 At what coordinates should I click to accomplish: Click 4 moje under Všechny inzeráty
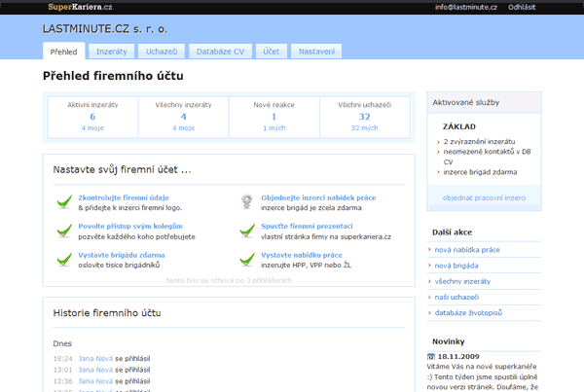183,127
